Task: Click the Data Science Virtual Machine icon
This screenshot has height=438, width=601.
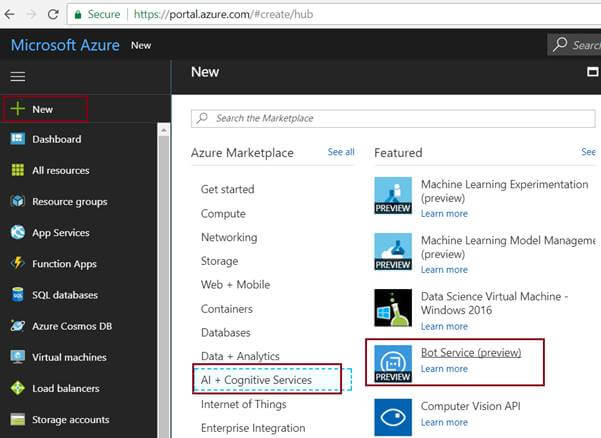Action: [393, 308]
